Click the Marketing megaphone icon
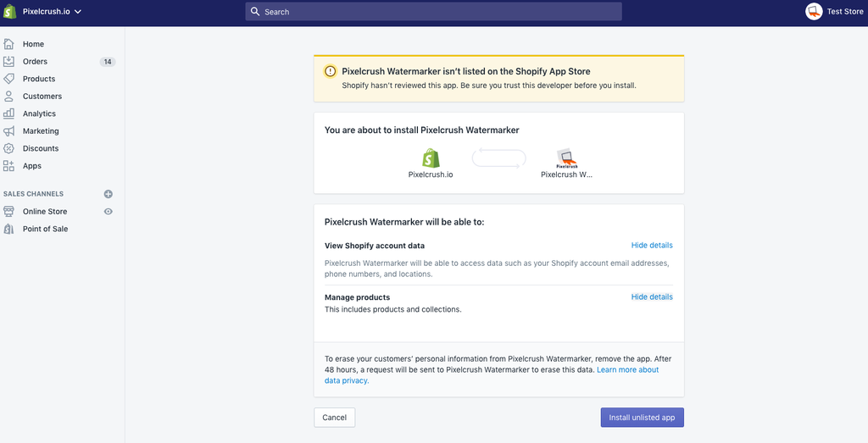The width and height of the screenshot is (868, 443). point(9,131)
